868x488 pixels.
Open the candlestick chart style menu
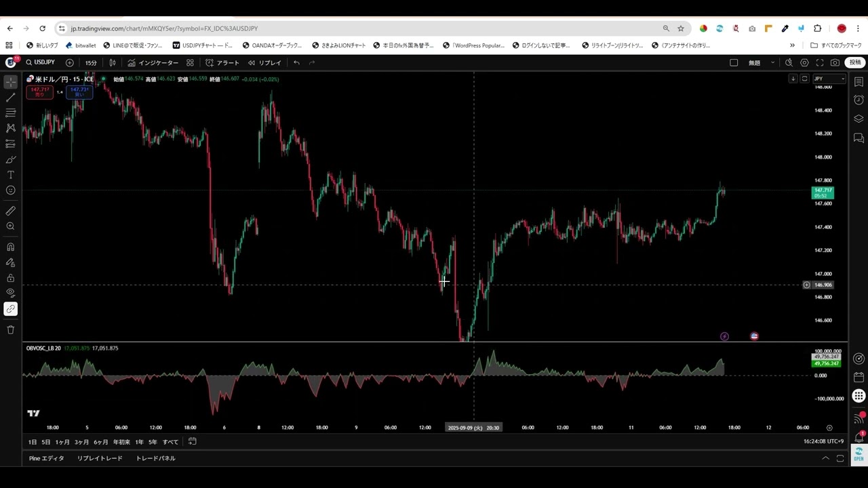113,62
